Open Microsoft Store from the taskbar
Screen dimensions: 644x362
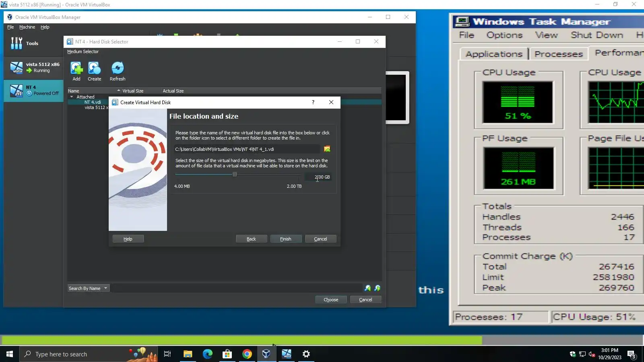[x=227, y=354]
